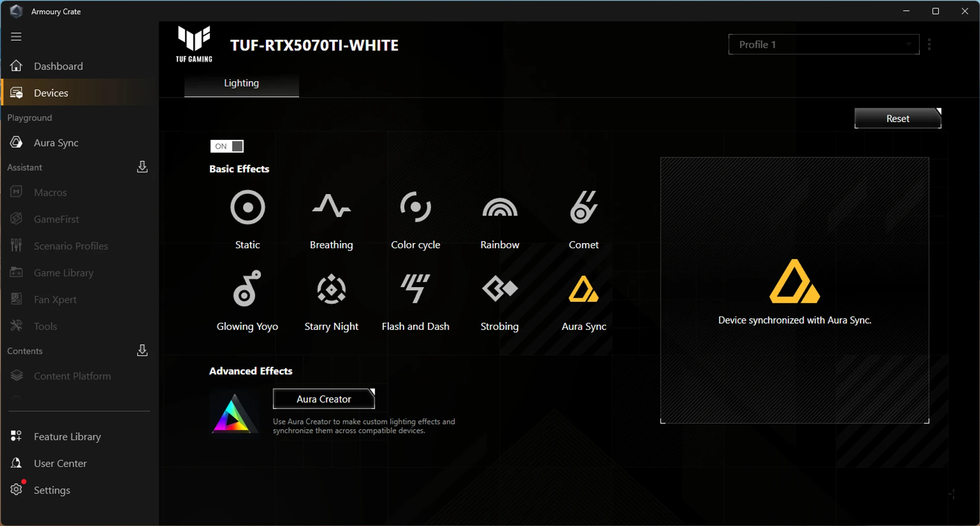Viewport: 980px width, 526px height.
Task: Download Contents via its download icon
Action: click(x=142, y=350)
